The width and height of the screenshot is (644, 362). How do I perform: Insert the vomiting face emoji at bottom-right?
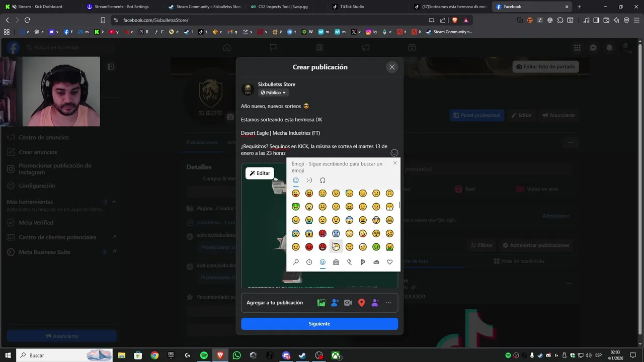[389, 247]
